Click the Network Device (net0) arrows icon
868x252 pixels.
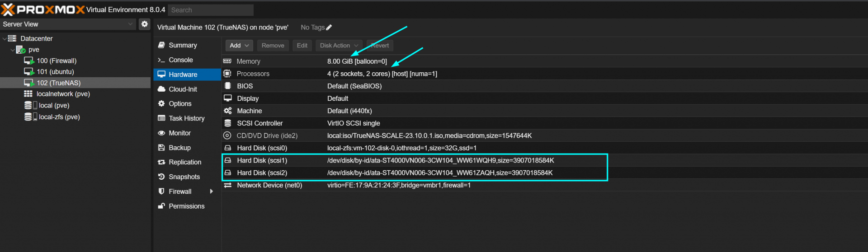pyautogui.click(x=228, y=185)
